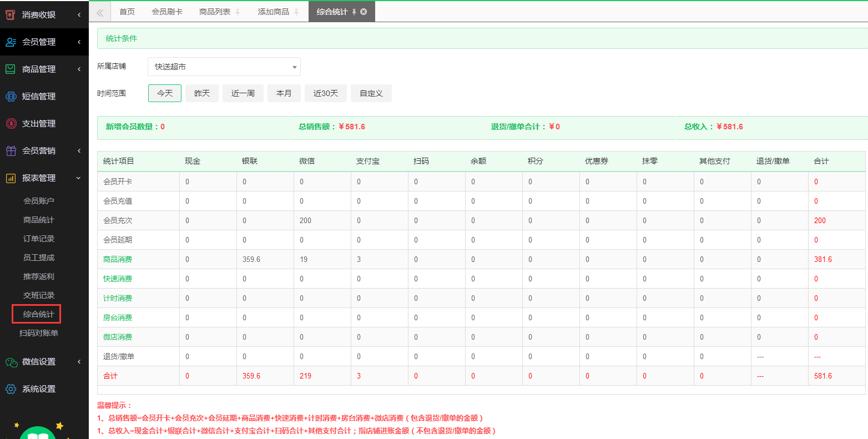Open 交班记录 report
The height and width of the screenshot is (439, 868).
[39, 295]
